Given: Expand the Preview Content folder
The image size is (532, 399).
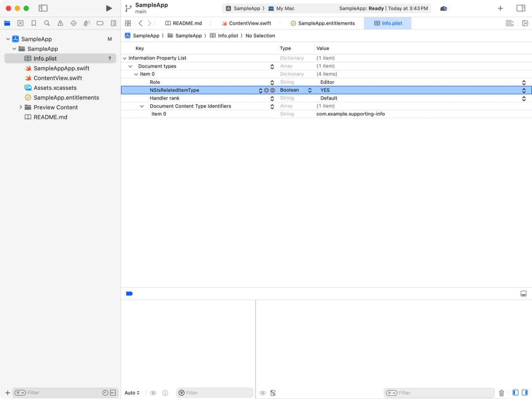Looking at the screenshot, I should coord(21,107).
